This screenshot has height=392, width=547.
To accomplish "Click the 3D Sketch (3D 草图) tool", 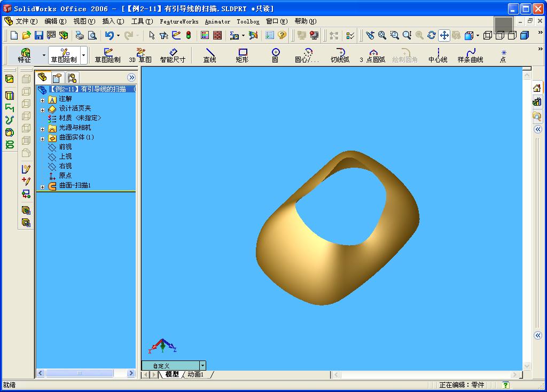I will point(140,56).
